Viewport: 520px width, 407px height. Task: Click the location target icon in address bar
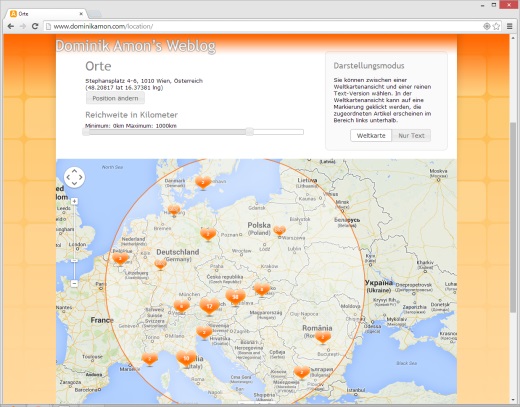pos(487,26)
